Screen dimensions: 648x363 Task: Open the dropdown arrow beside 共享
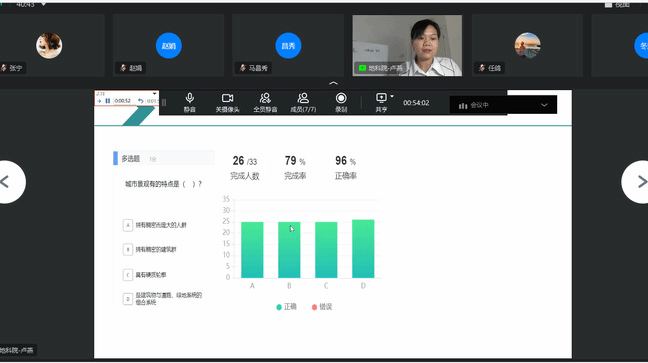click(392, 97)
